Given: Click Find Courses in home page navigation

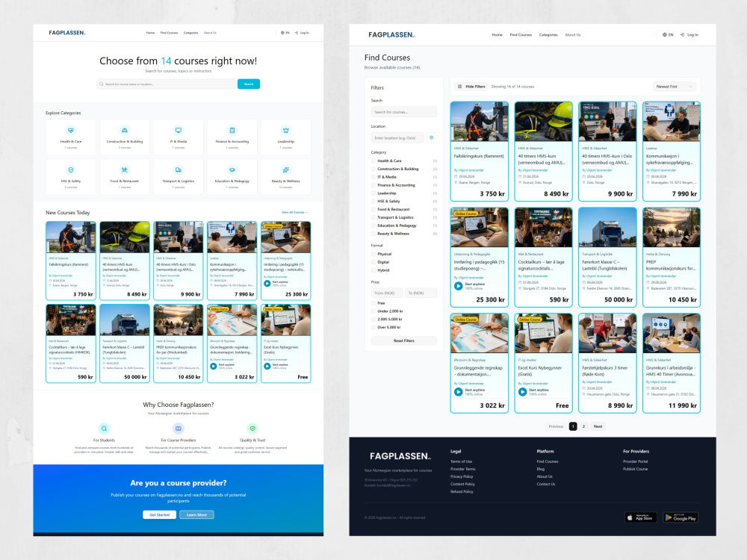Looking at the screenshot, I should 169,33.
